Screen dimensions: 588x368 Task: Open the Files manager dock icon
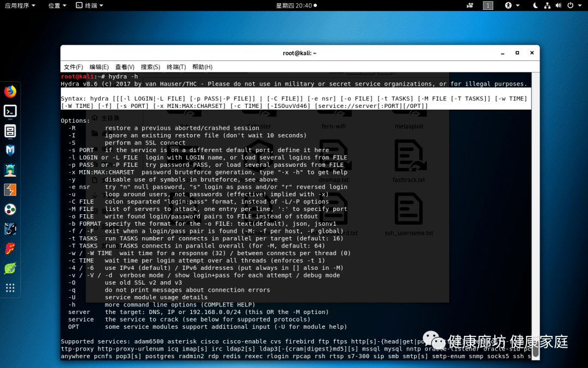(10, 131)
